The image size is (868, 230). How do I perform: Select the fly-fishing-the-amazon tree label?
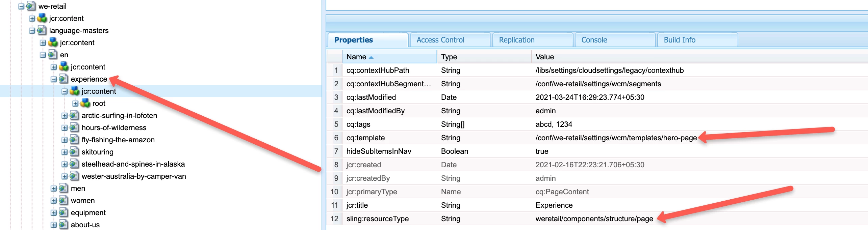[x=118, y=140]
